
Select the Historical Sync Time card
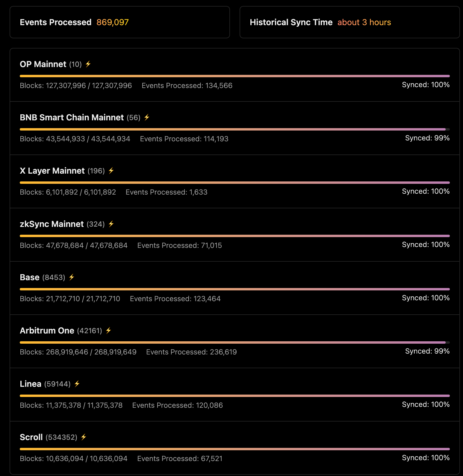[349, 22]
